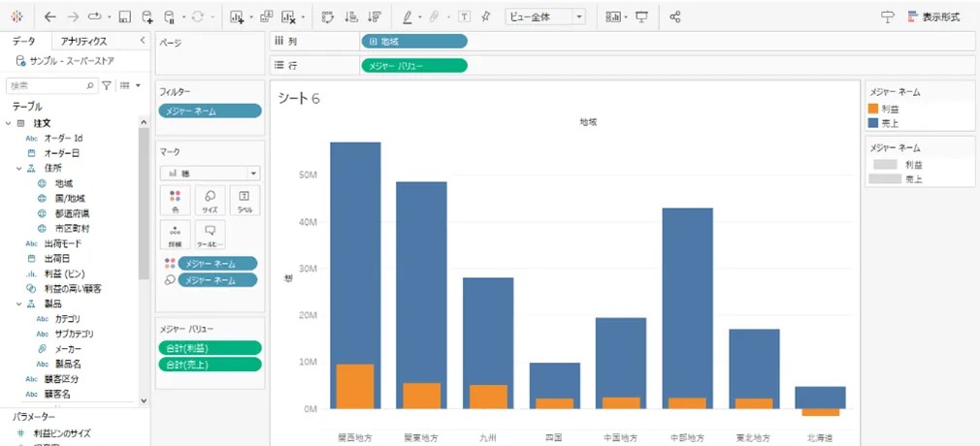Select the 合計(売上) pill

(210, 365)
